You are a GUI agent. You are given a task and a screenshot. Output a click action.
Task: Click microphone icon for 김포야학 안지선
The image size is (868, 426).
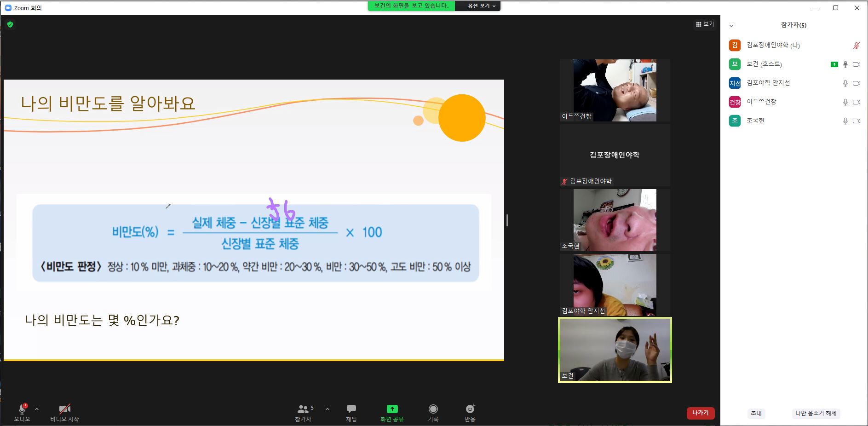click(x=845, y=83)
